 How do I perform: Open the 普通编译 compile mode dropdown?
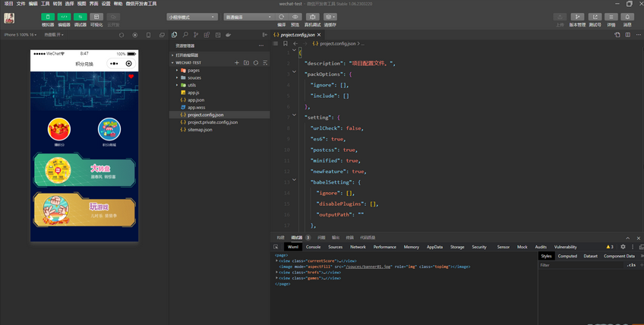click(248, 17)
